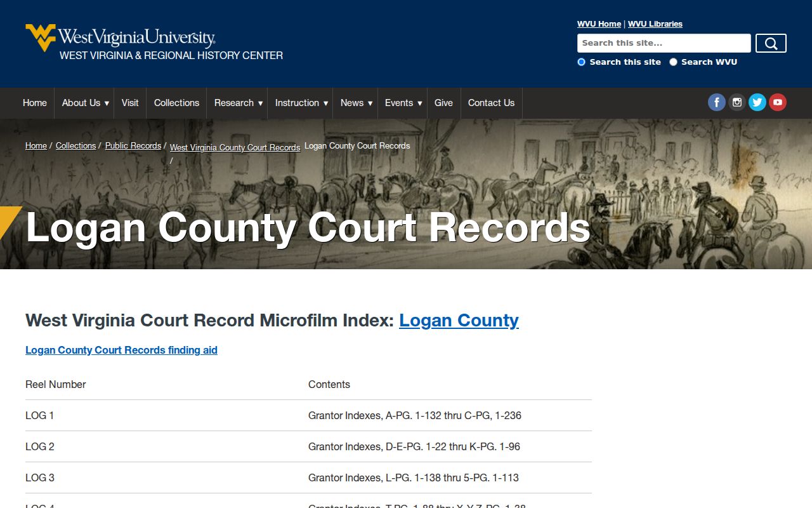Follow the WVU Home link
The height and width of the screenshot is (508, 812).
(x=599, y=24)
